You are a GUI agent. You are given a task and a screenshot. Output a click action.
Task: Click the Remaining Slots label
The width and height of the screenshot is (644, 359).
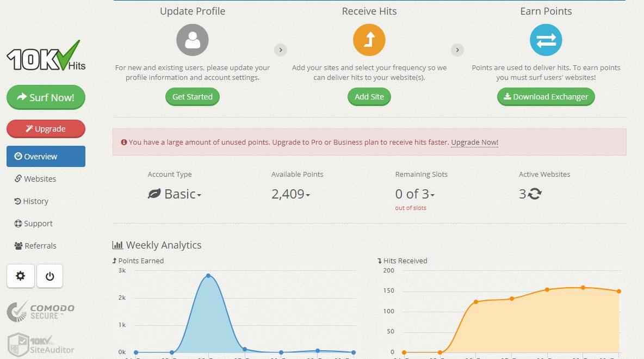pos(422,174)
